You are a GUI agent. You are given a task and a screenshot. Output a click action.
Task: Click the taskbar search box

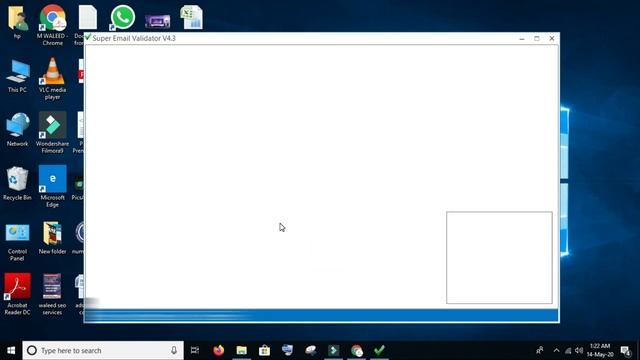point(103,350)
